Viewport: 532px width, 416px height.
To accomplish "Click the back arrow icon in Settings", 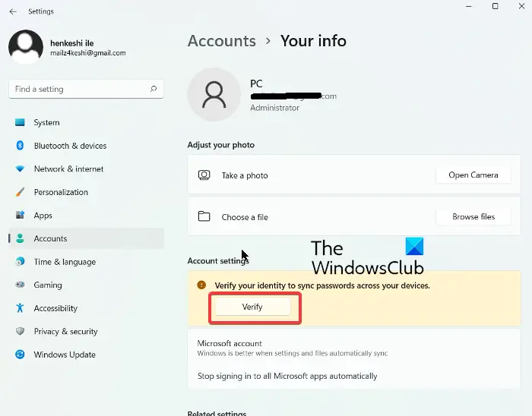I will tap(13, 11).
